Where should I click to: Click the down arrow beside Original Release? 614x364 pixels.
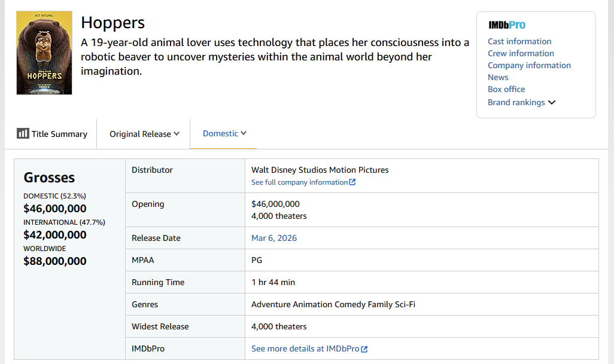[177, 134]
